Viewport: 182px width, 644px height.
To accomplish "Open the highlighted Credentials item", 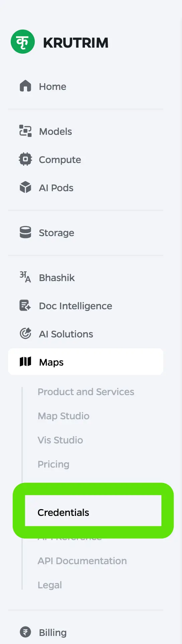I will tap(93, 511).
